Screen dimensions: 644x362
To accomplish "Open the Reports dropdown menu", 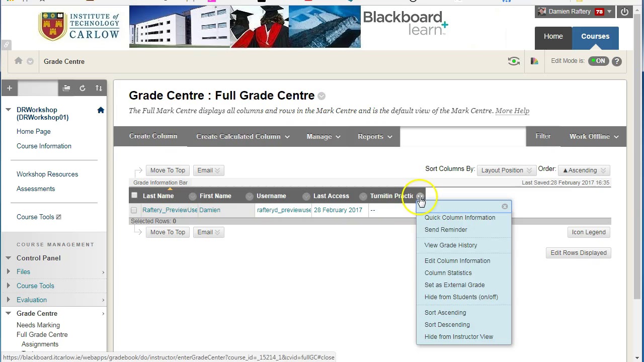I will click(375, 136).
